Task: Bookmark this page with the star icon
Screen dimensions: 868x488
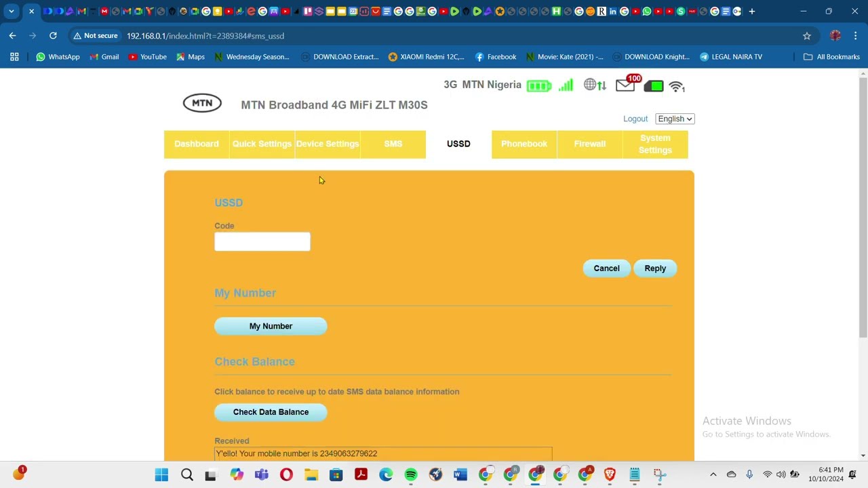Action: pyautogui.click(x=807, y=36)
